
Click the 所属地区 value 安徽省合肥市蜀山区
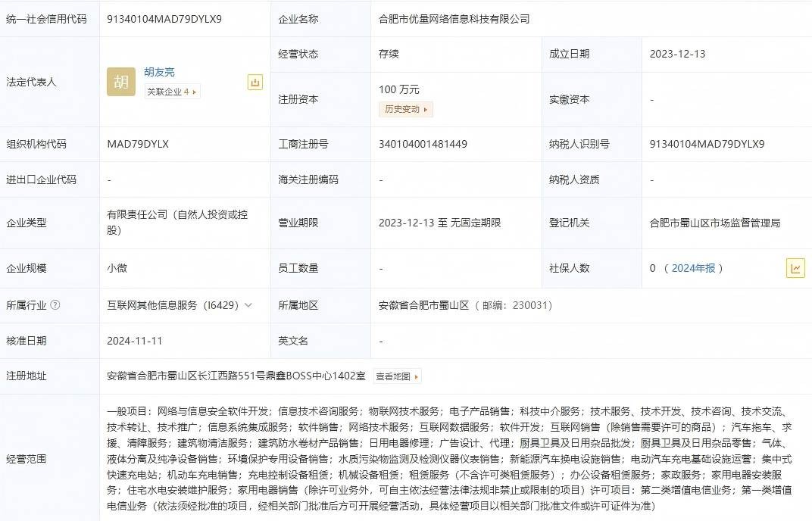coord(424,305)
